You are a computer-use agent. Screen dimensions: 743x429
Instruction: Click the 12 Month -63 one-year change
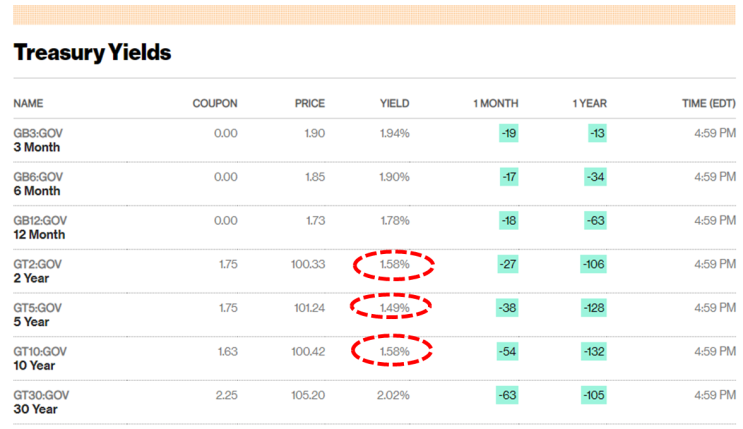[x=596, y=220]
